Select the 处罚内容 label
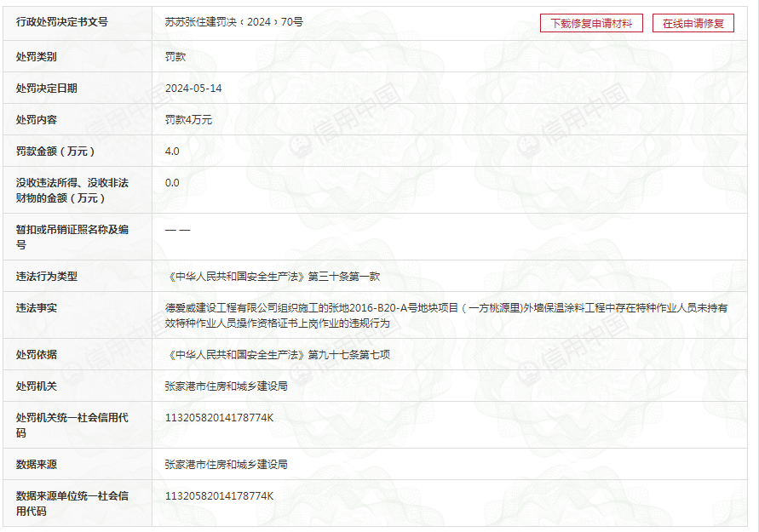Viewport: 759px width, 532px height. (x=37, y=119)
